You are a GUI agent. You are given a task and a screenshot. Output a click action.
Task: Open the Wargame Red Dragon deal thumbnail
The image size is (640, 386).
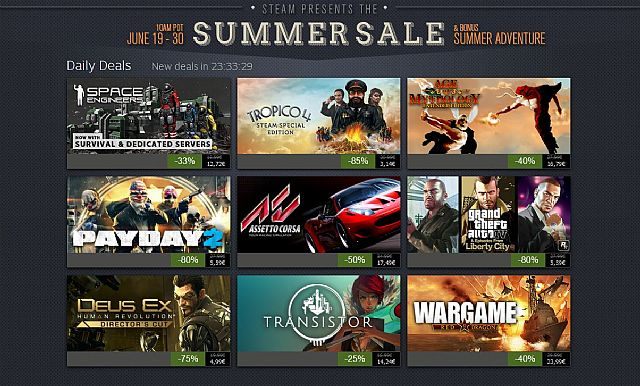click(489, 313)
